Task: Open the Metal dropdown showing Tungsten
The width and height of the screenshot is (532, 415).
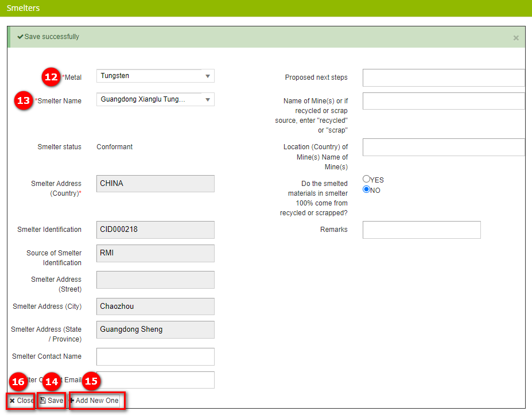Action: [x=156, y=76]
